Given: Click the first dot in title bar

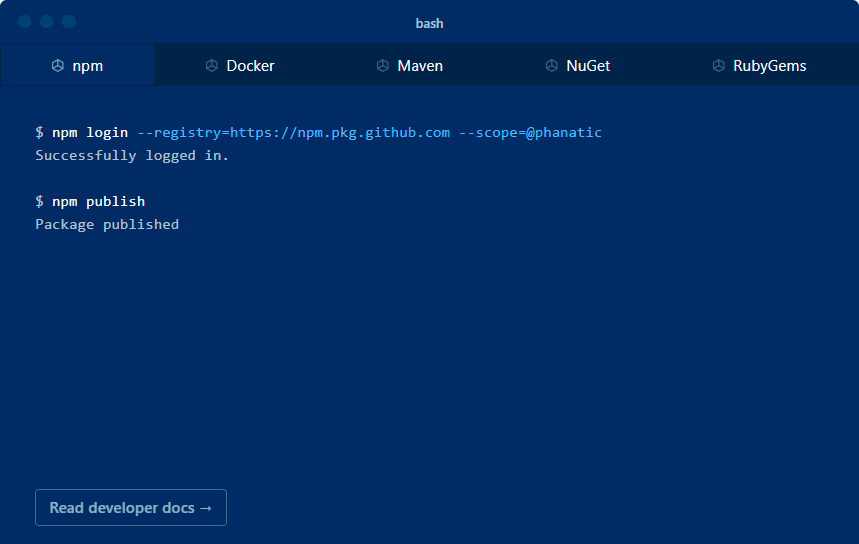Looking at the screenshot, I should [25, 21].
